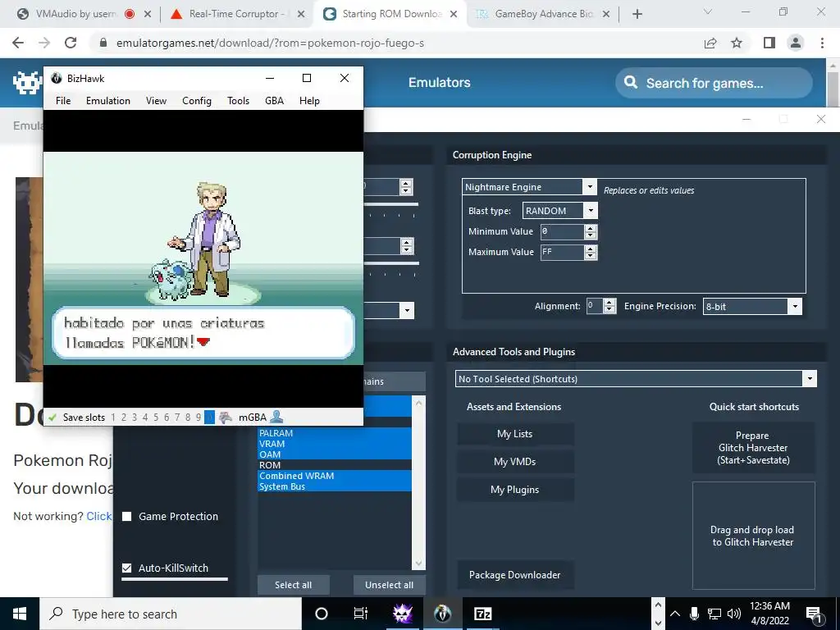840x630 pixels.
Task: Click the Search for games field
Action: point(714,83)
